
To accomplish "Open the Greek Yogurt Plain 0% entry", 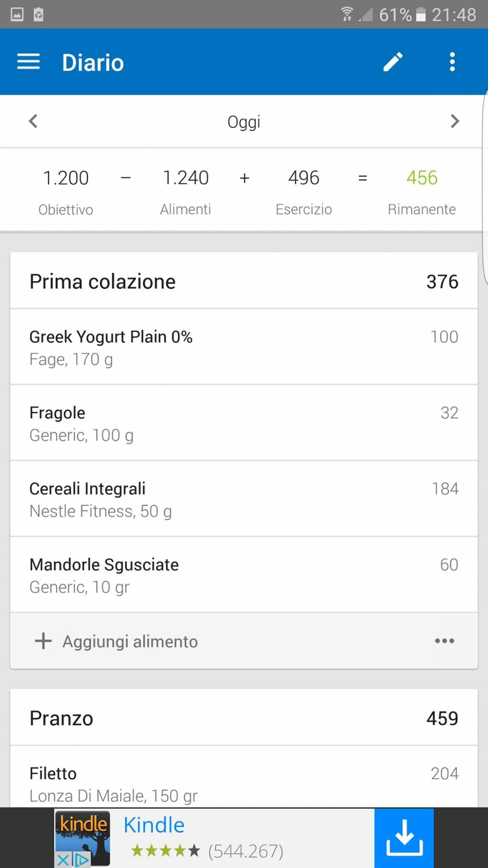I will click(x=244, y=347).
